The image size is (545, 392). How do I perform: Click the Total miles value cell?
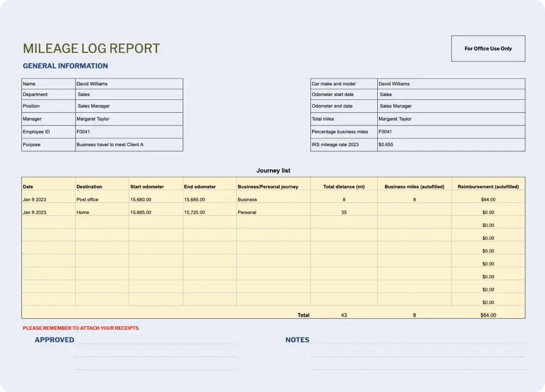(450, 119)
